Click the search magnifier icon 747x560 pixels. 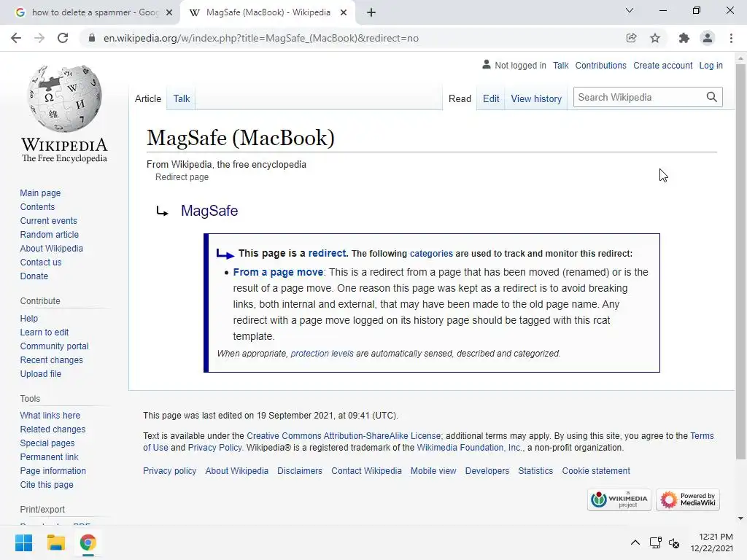point(712,97)
